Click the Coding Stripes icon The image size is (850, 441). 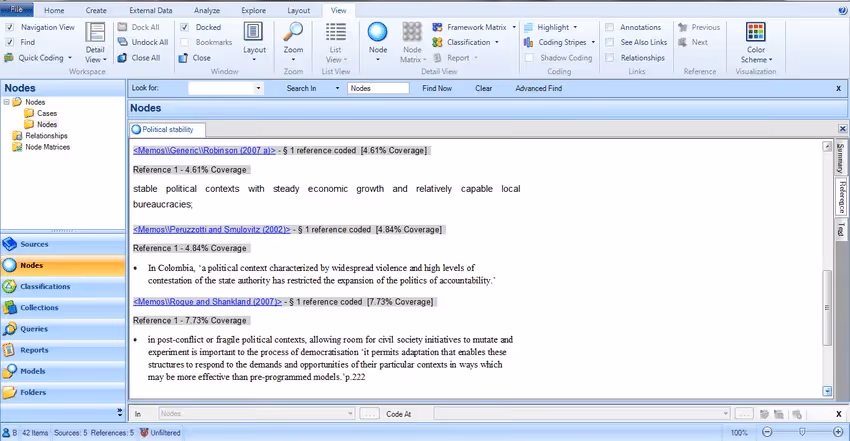click(x=529, y=42)
